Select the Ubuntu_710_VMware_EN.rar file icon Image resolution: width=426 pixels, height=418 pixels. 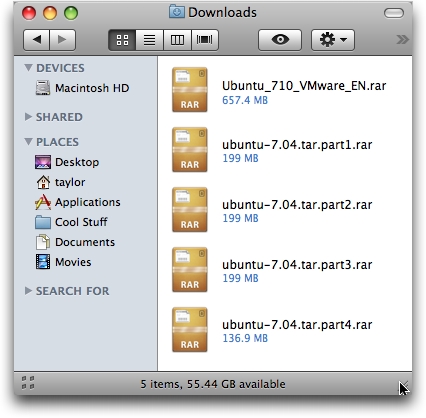coord(190,90)
